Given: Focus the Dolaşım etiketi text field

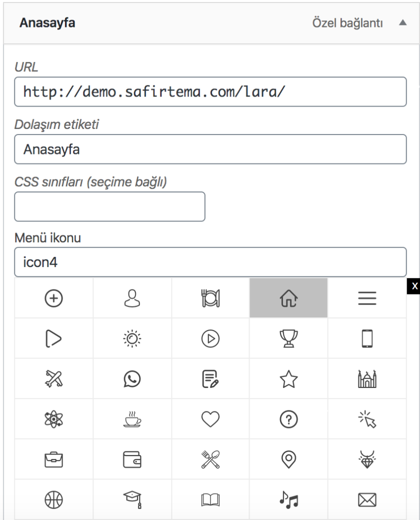Looking at the screenshot, I should pyautogui.click(x=211, y=149).
